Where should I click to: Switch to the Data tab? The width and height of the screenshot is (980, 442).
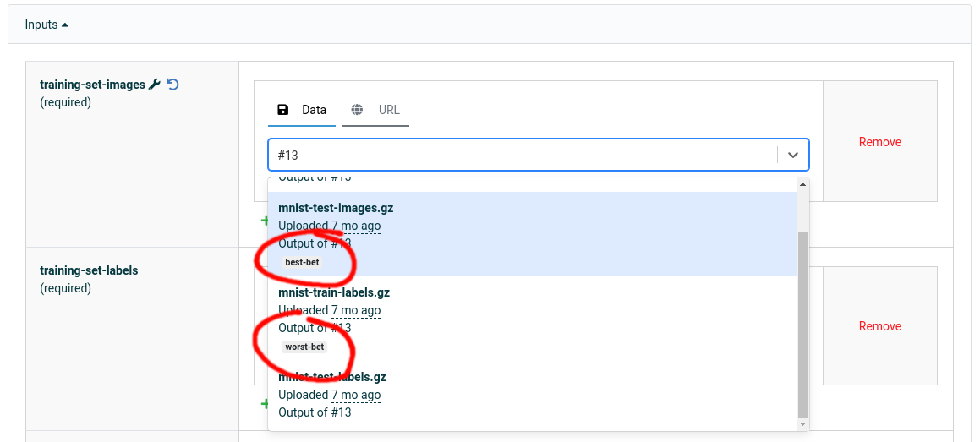(302, 110)
